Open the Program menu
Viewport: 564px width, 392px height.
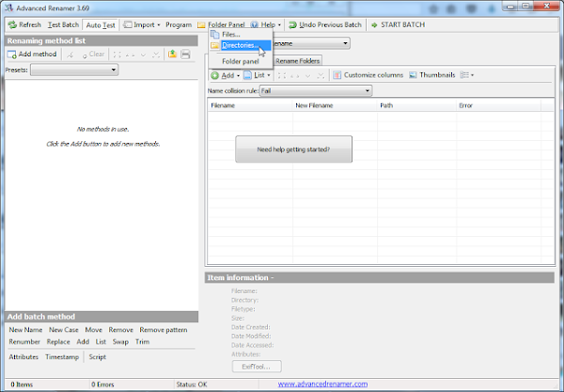(x=179, y=24)
